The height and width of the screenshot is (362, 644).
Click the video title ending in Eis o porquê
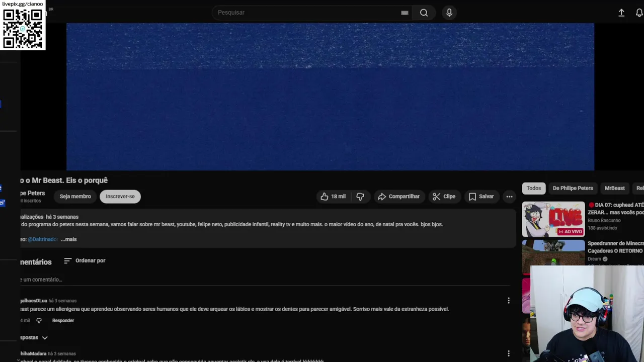tap(64, 180)
